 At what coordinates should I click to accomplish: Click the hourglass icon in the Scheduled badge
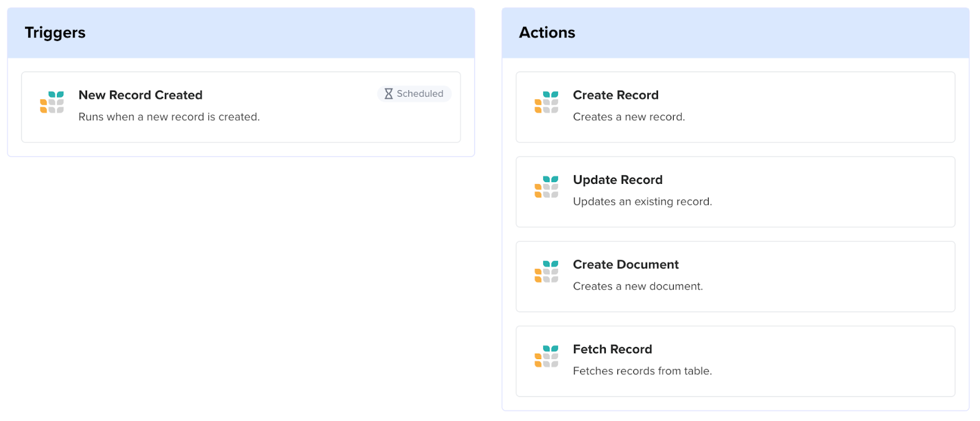(388, 94)
